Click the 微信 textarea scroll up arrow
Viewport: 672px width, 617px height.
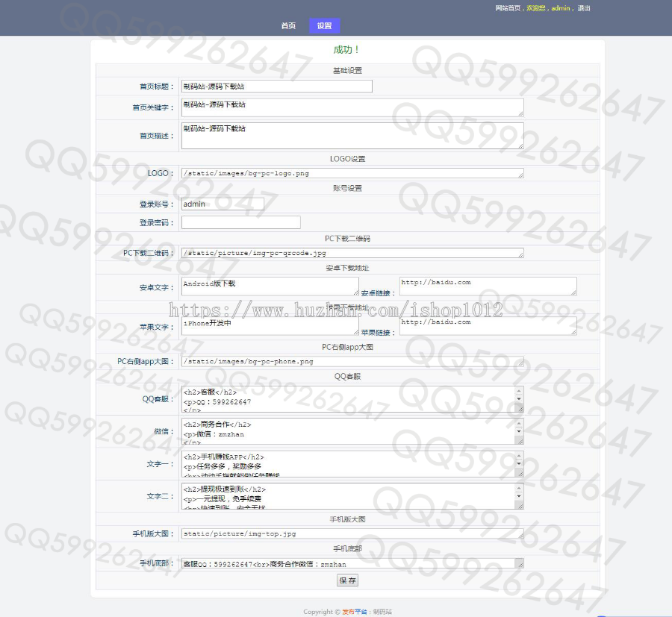(x=519, y=424)
